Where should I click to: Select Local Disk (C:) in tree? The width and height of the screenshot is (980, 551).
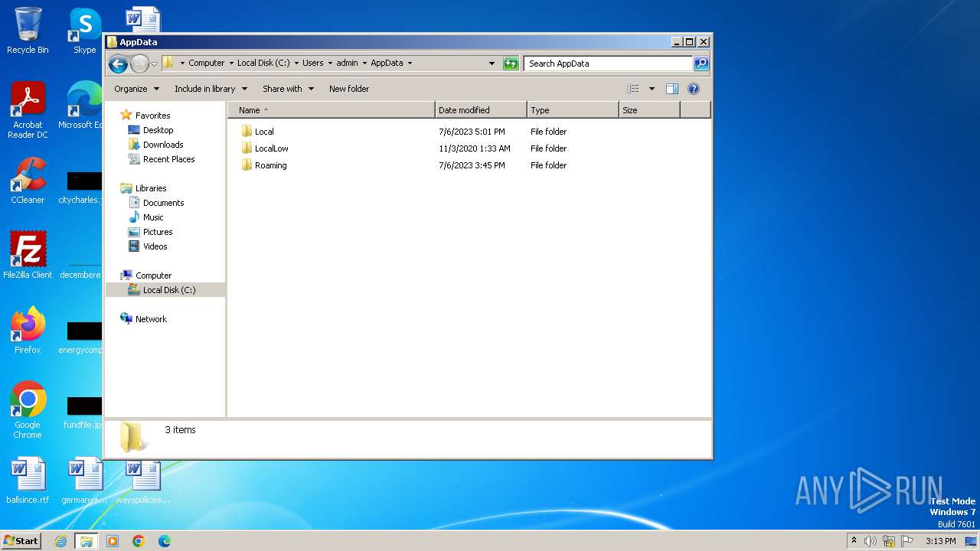168,290
